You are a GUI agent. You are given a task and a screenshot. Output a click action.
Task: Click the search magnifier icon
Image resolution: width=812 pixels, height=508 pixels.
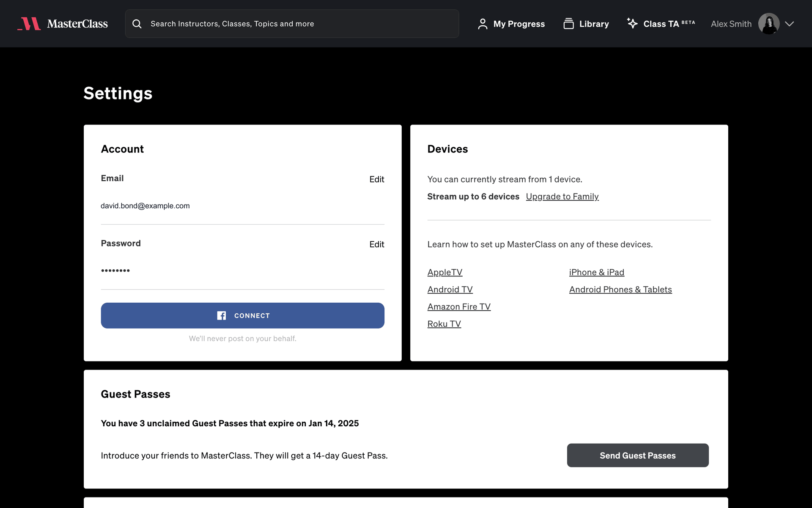click(137, 24)
